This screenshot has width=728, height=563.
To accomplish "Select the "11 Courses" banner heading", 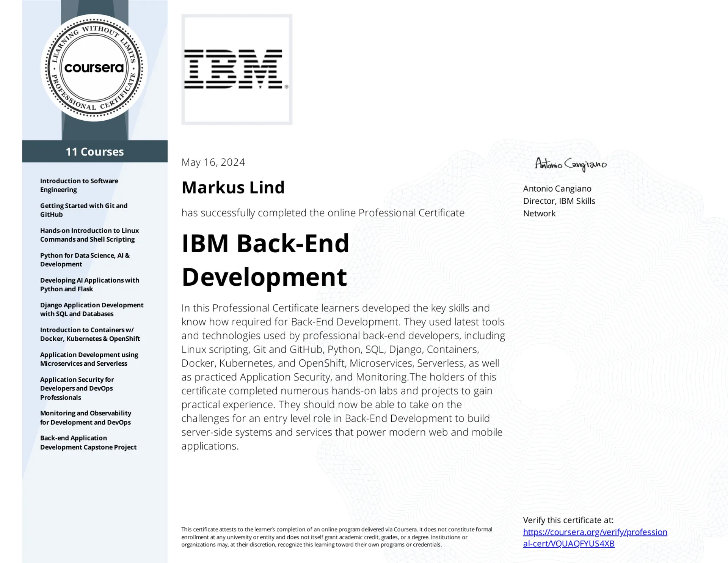I will 95,151.
